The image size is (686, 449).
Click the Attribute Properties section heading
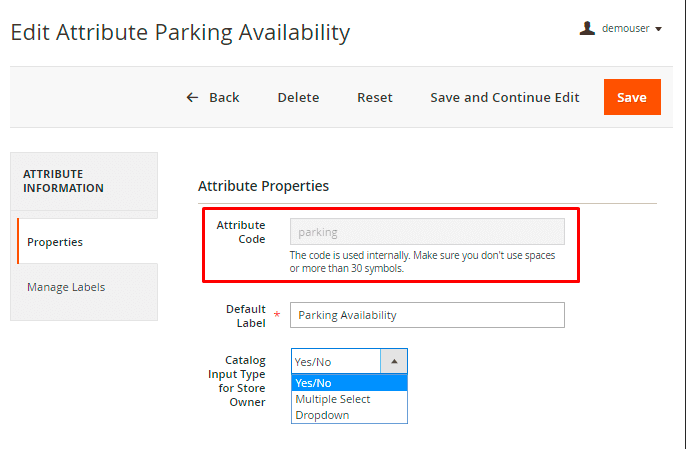click(x=263, y=186)
